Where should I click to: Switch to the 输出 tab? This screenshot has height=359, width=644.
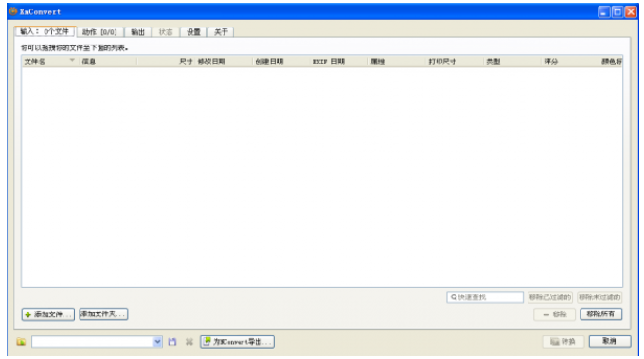[137, 32]
